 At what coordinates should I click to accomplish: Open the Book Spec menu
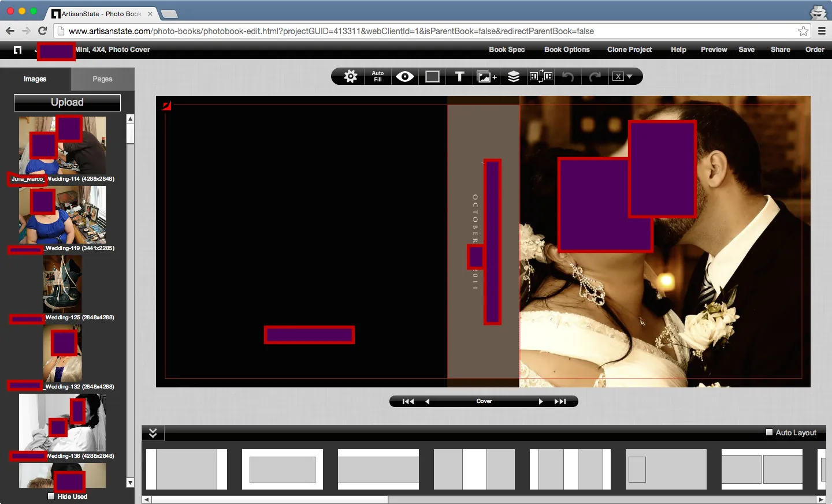pyautogui.click(x=507, y=50)
